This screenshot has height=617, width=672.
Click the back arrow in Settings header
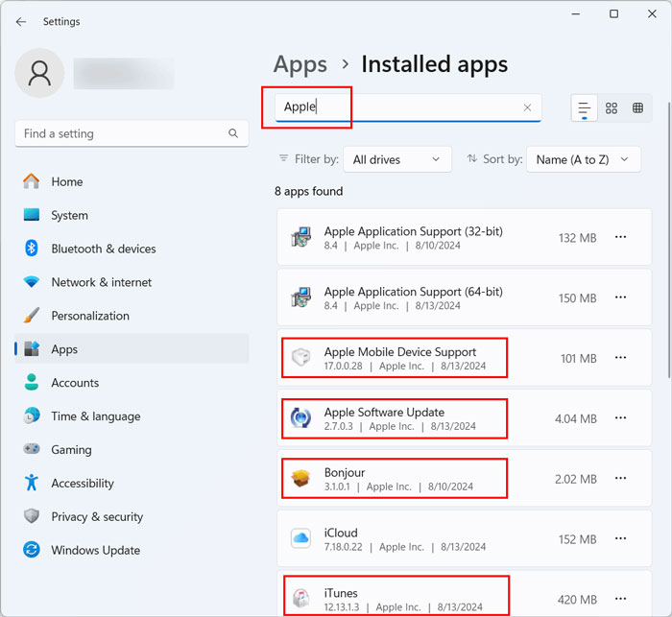21,21
